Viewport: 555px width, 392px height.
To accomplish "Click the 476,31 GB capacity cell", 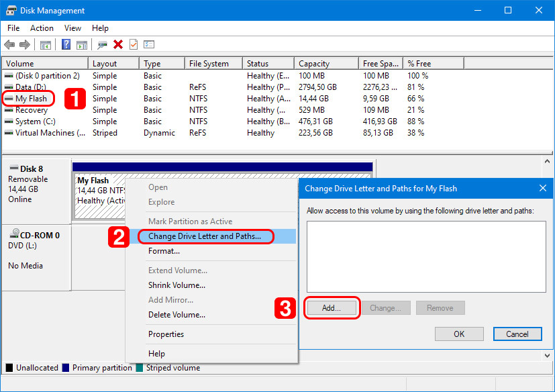I will point(315,121).
